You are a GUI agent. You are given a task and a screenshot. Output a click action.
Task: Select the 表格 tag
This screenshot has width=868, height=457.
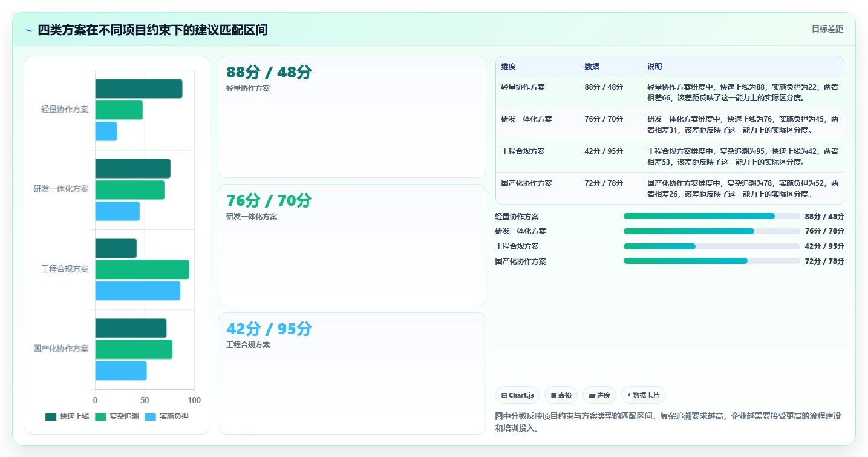click(561, 395)
